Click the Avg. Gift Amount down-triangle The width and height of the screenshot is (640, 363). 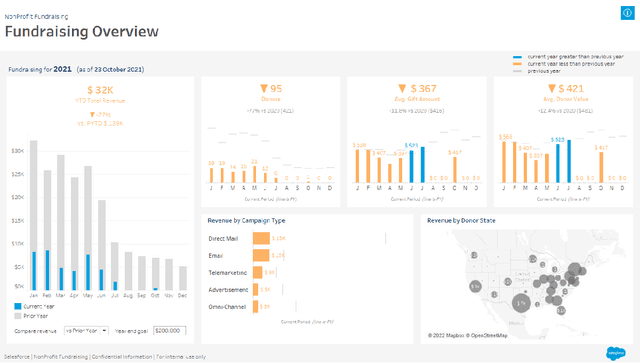tap(402, 88)
